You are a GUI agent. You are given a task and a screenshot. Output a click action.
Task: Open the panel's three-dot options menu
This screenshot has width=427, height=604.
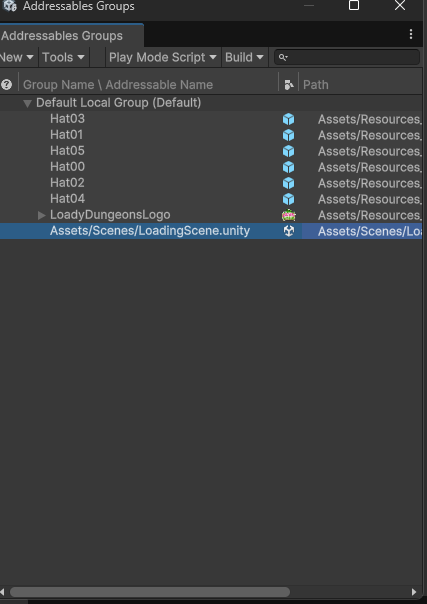click(x=411, y=34)
